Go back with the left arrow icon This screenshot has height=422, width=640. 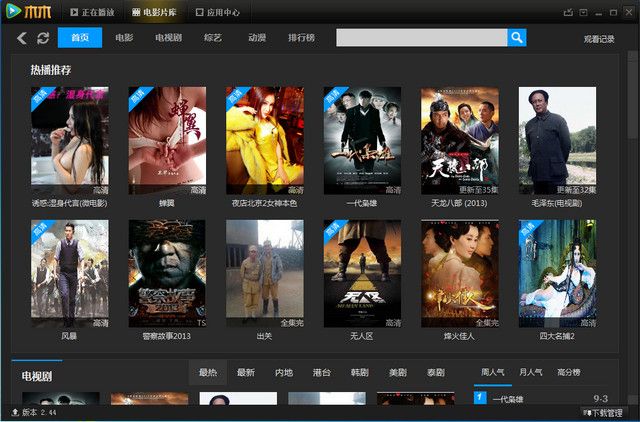tap(22, 38)
